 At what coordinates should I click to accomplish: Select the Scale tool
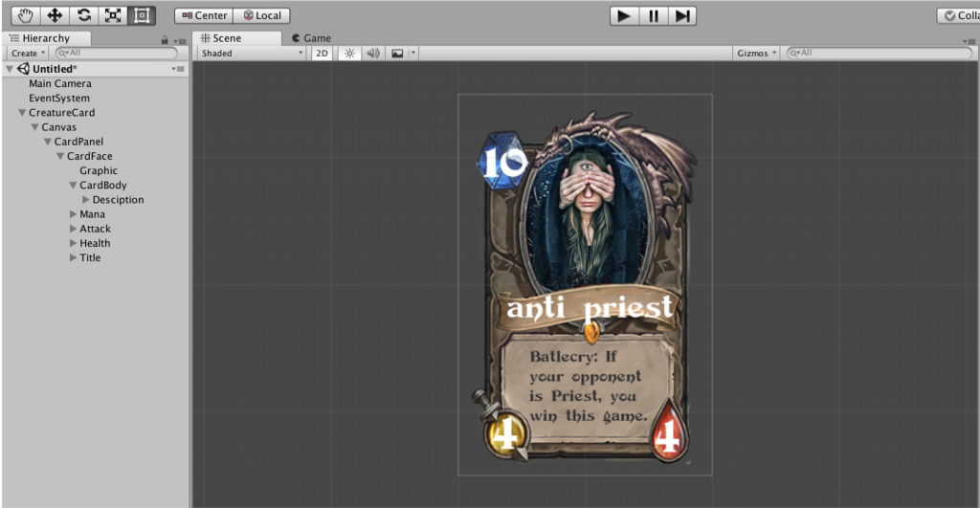[x=113, y=15]
